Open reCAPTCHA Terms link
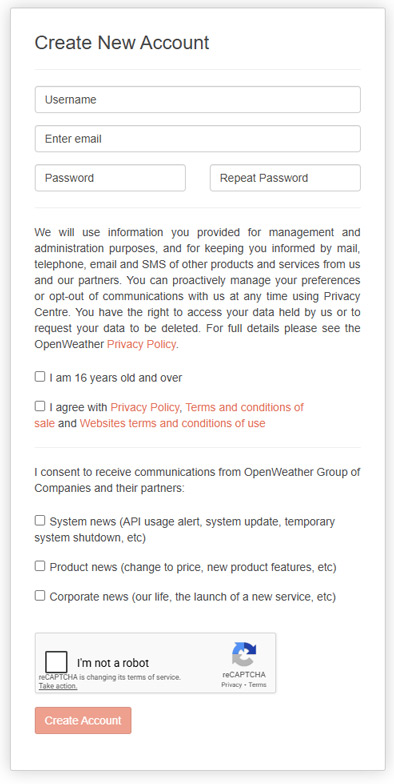Image resolution: width=394 pixels, height=784 pixels. pos(258,684)
